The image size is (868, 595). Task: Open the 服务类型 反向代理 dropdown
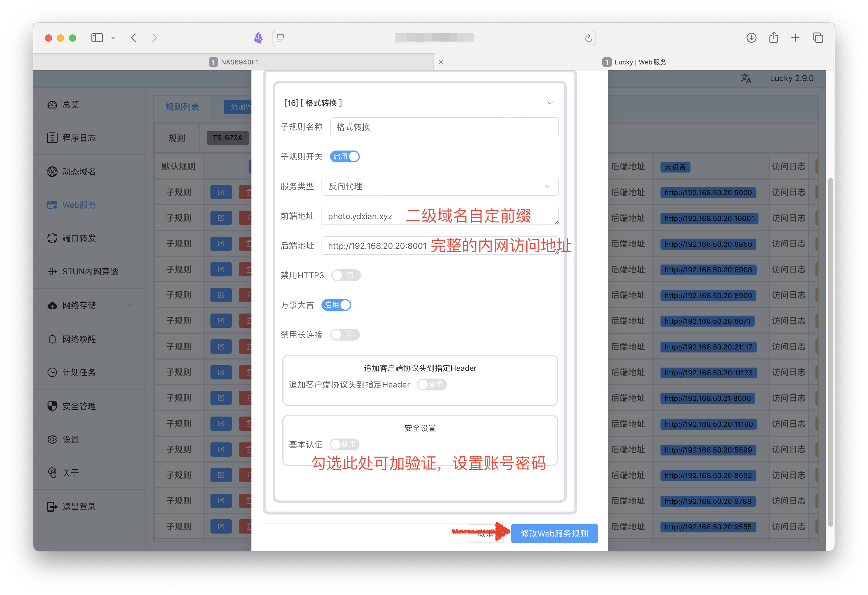(x=440, y=186)
